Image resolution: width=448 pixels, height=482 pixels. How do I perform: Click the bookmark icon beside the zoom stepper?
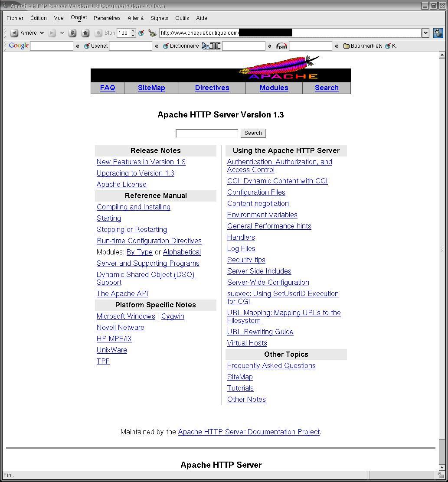[141, 33]
